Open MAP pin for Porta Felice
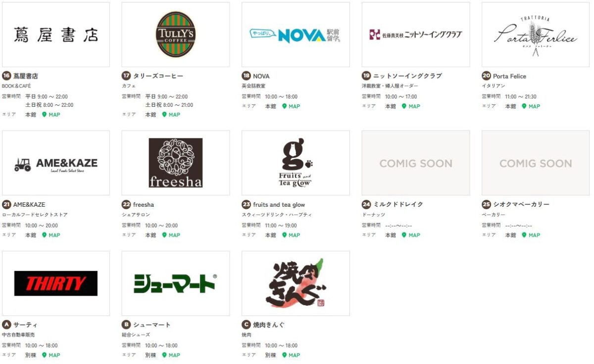This screenshot has width=594, height=364. (x=531, y=106)
